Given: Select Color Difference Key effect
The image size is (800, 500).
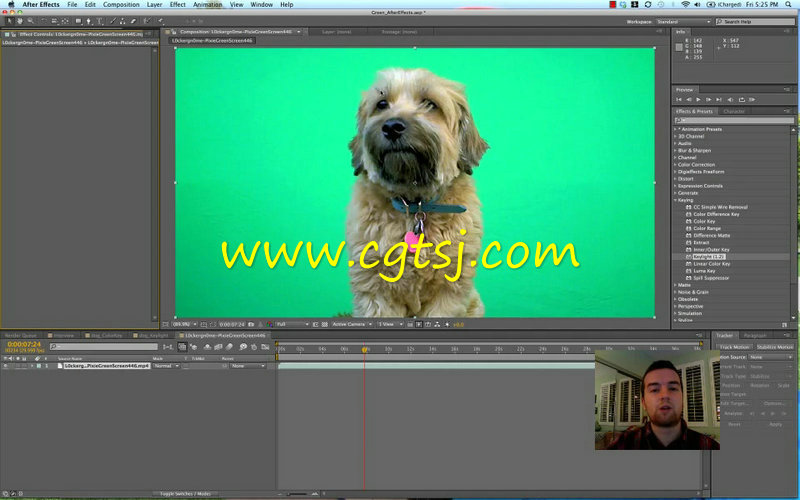Looking at the screenshot, I should [x=716, y=214].
